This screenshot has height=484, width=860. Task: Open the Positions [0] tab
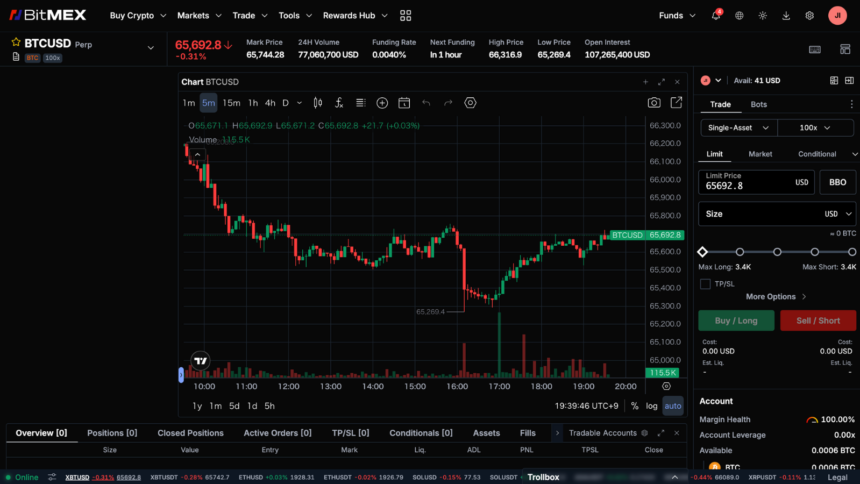coord(112,433)
